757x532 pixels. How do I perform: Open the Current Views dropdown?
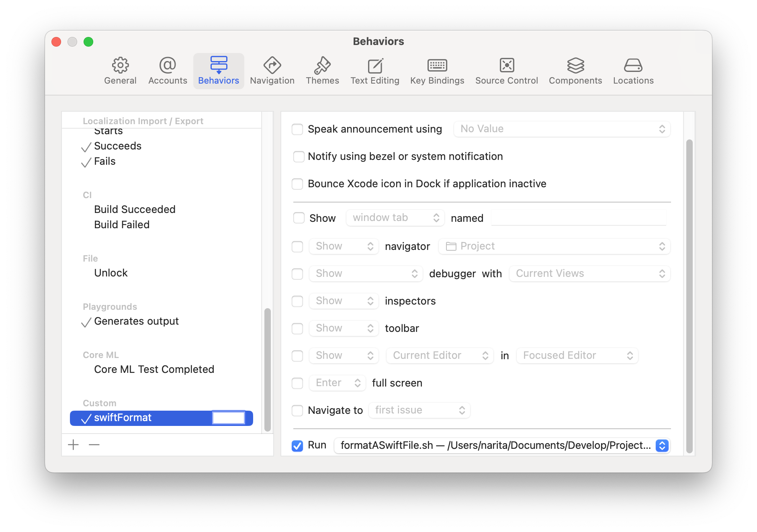(590, 274)
